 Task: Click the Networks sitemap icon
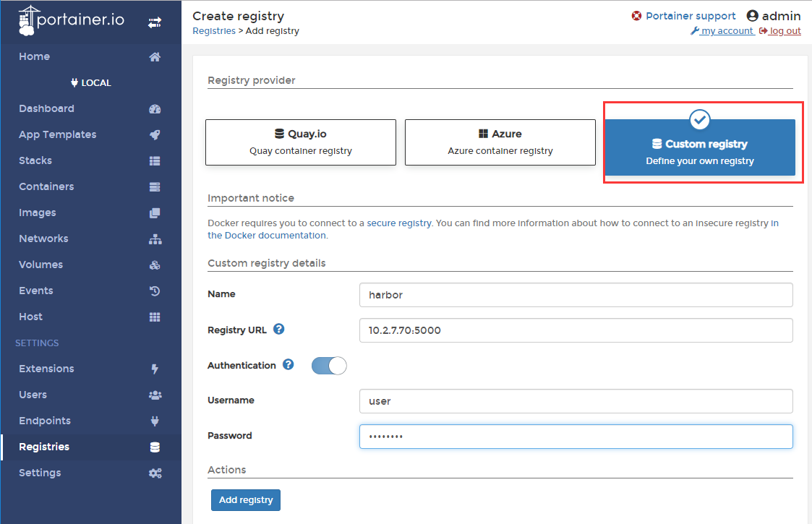[x=155, y=239]
